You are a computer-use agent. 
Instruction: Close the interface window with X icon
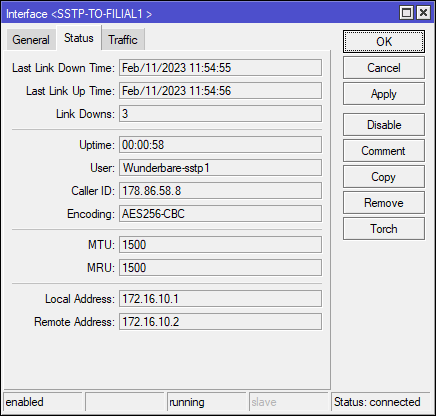tap(423, 13)
